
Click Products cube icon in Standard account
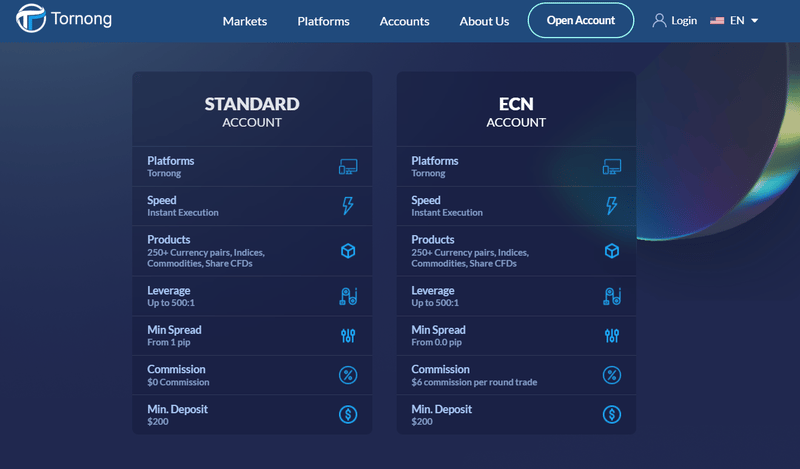(348, 251)
